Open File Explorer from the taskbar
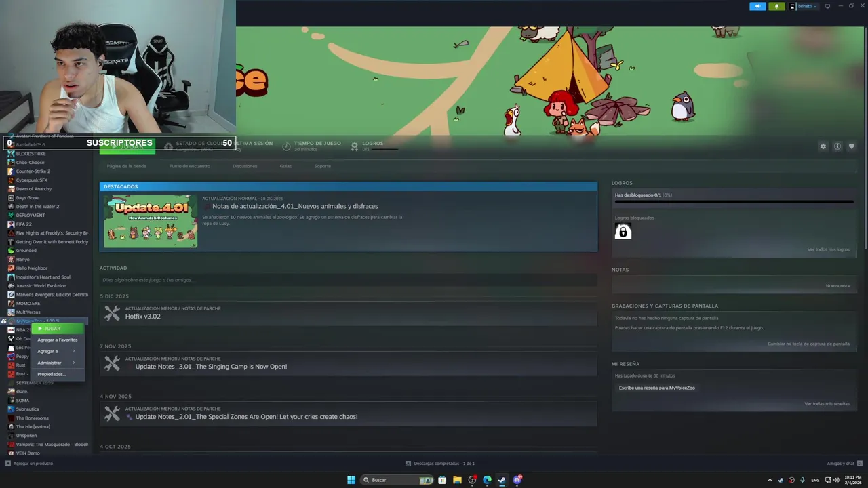This screenshot has height=488, width=868. click(457, 480)
